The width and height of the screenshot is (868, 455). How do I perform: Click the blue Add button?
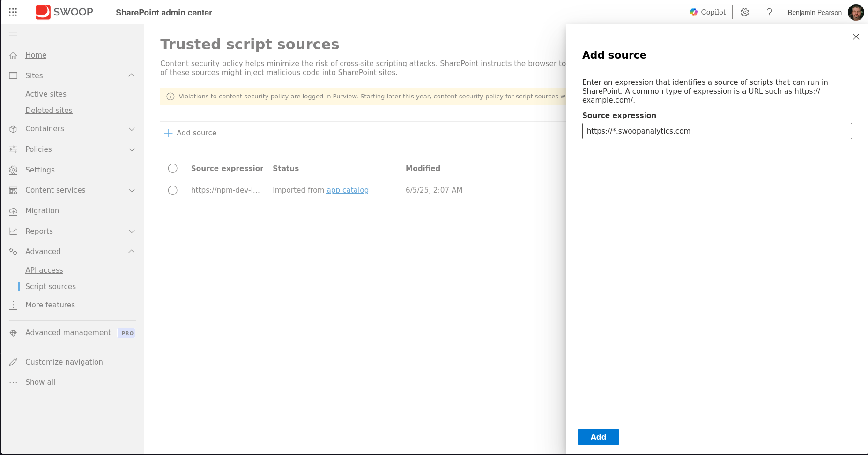point(598,437)
